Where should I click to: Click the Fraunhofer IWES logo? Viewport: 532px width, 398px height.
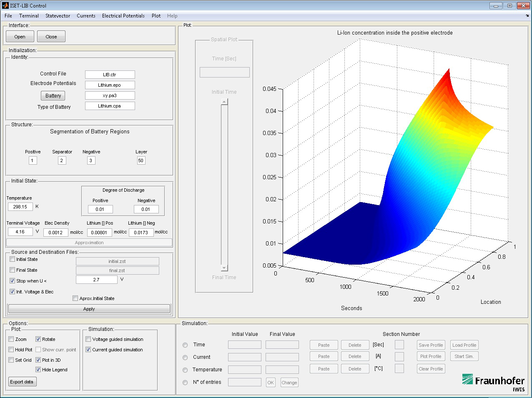[493, 383]
